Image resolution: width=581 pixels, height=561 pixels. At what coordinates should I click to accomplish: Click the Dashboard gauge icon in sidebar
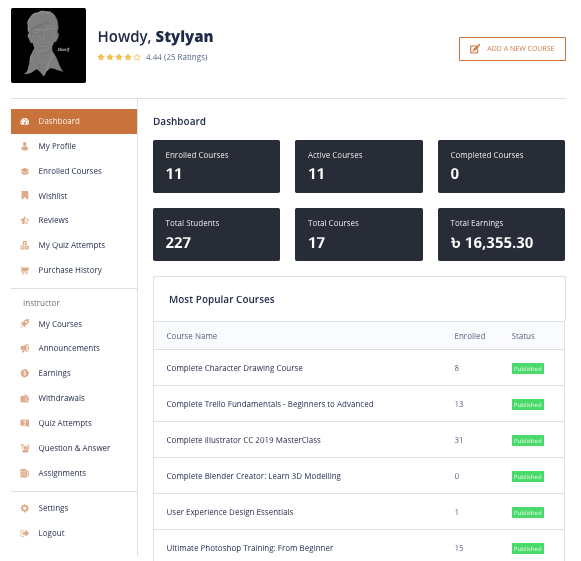pyautogui.click(x=24, y=121)
